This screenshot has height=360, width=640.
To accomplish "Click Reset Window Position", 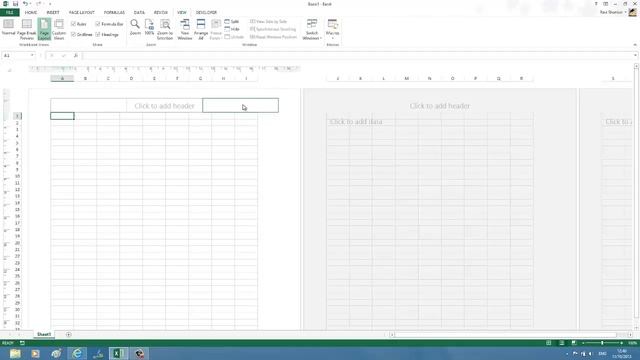I will [273, 37].
